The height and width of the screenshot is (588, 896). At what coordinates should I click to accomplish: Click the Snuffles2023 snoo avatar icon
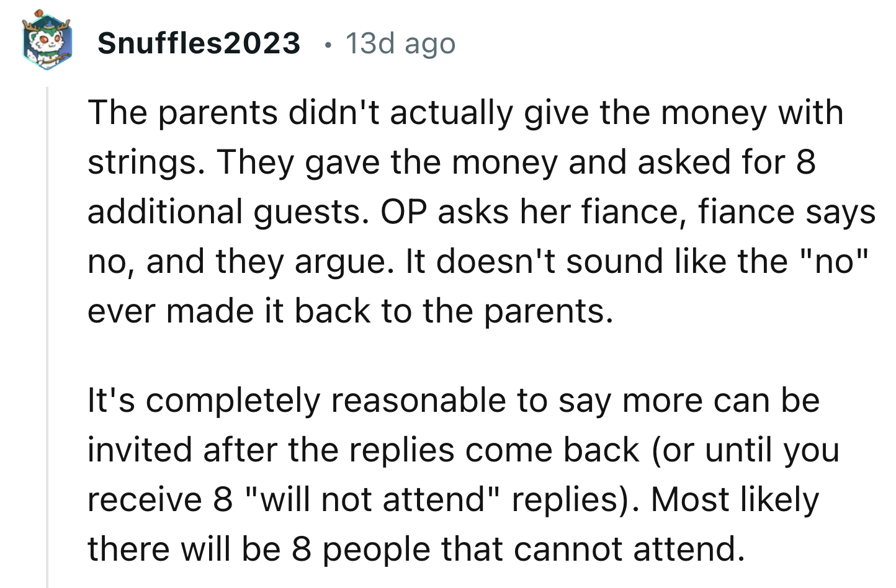pyautogui.click(x=47, y=42)
